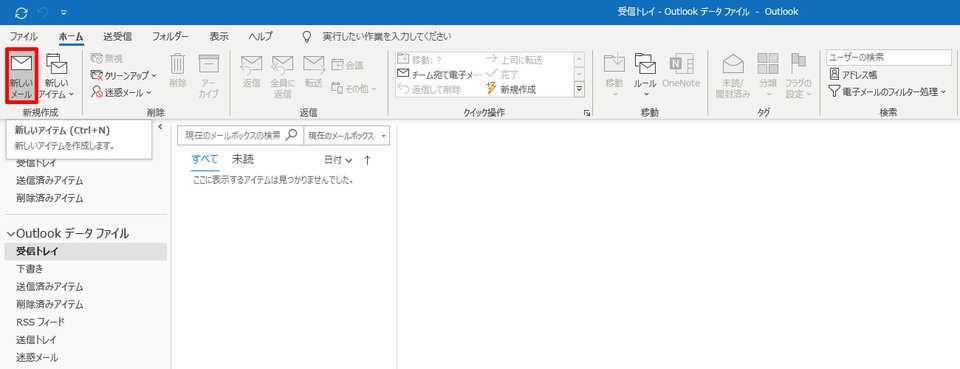Show すべて messages filter

coord(204,160)
